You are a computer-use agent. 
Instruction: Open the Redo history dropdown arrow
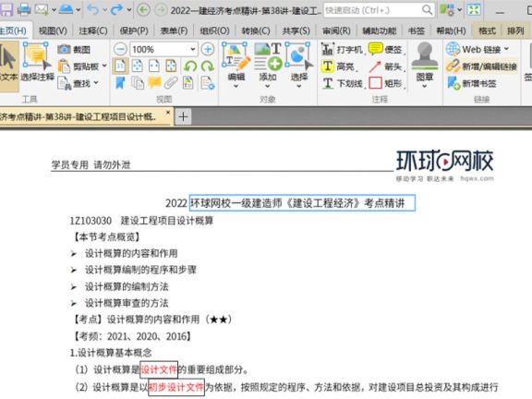point(129,10)
